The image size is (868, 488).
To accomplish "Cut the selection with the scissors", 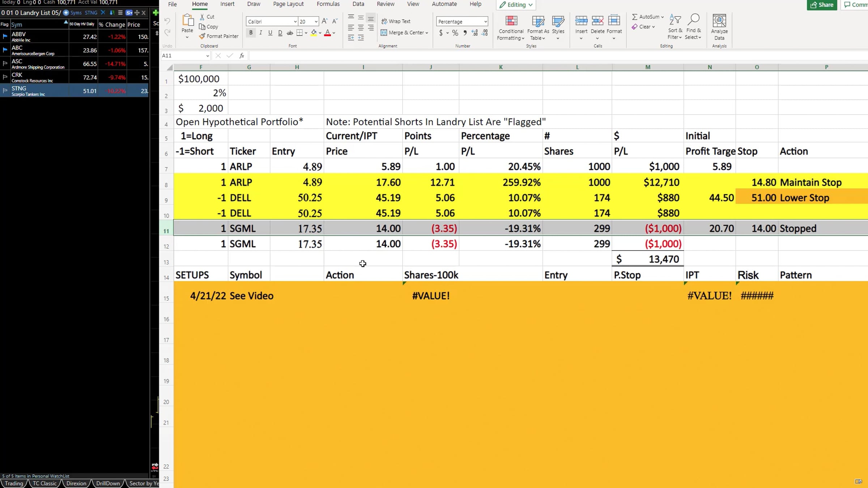I will 207,17.
